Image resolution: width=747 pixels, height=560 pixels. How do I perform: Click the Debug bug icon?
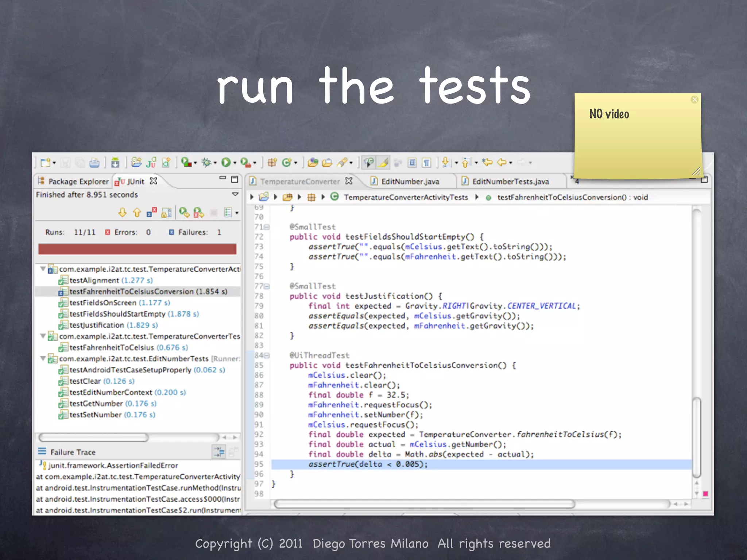(206, 163)
